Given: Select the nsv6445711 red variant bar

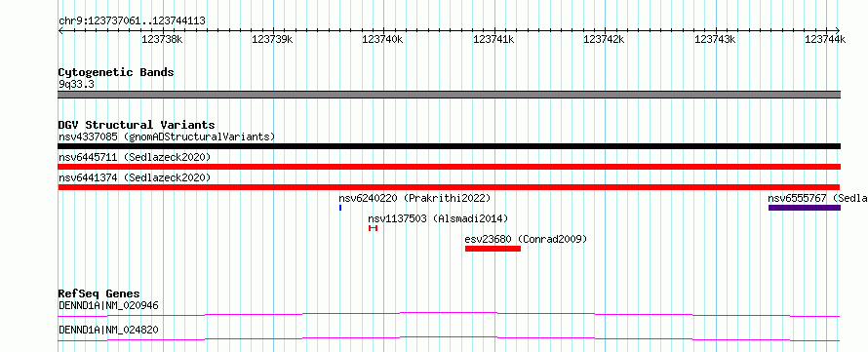Looking at the screenshot, I should (449, 167).
